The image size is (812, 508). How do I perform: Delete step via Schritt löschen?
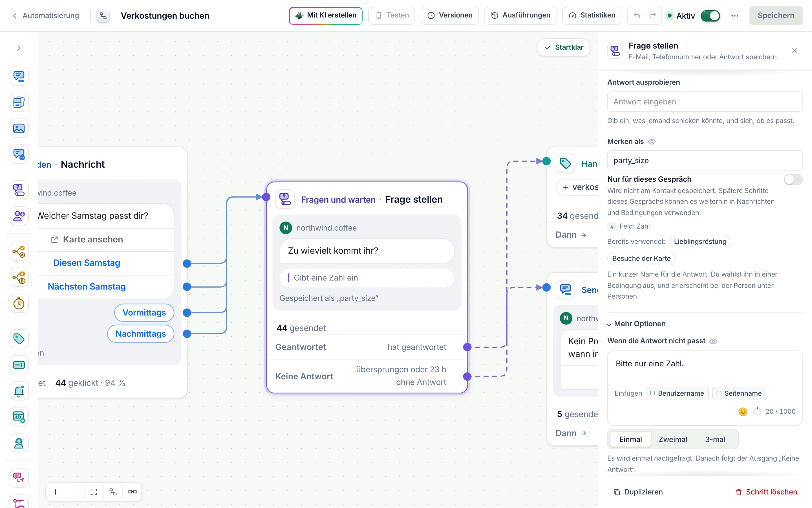(766, 492)
